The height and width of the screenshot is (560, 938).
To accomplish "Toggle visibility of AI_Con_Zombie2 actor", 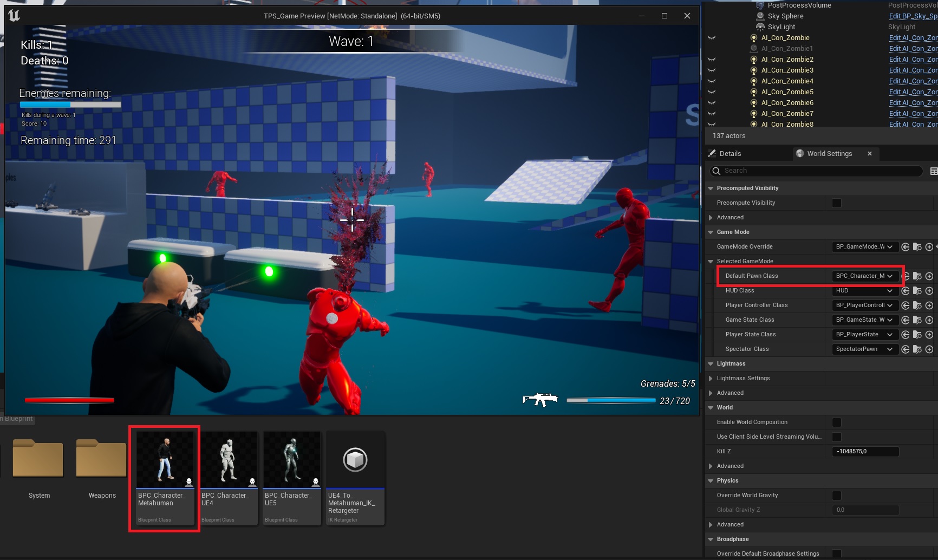I will [x=712, y=60].
